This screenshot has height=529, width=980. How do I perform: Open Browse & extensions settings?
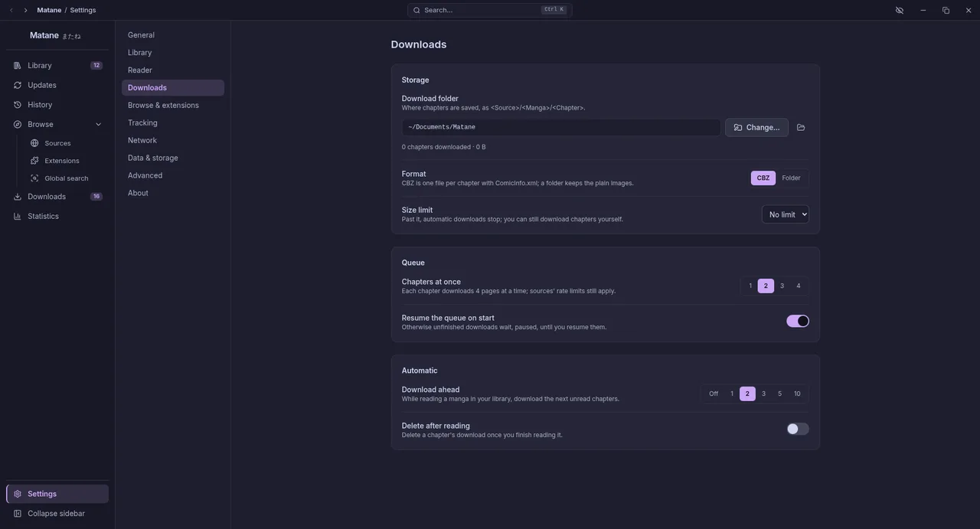173,106
